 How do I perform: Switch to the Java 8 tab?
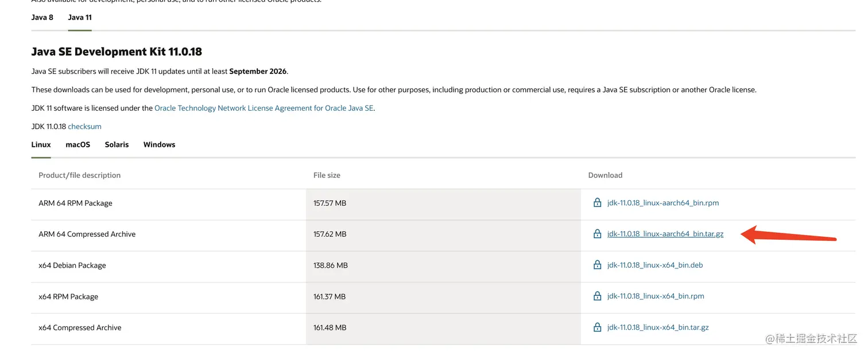pyautogui.click(x=42, y=17)
